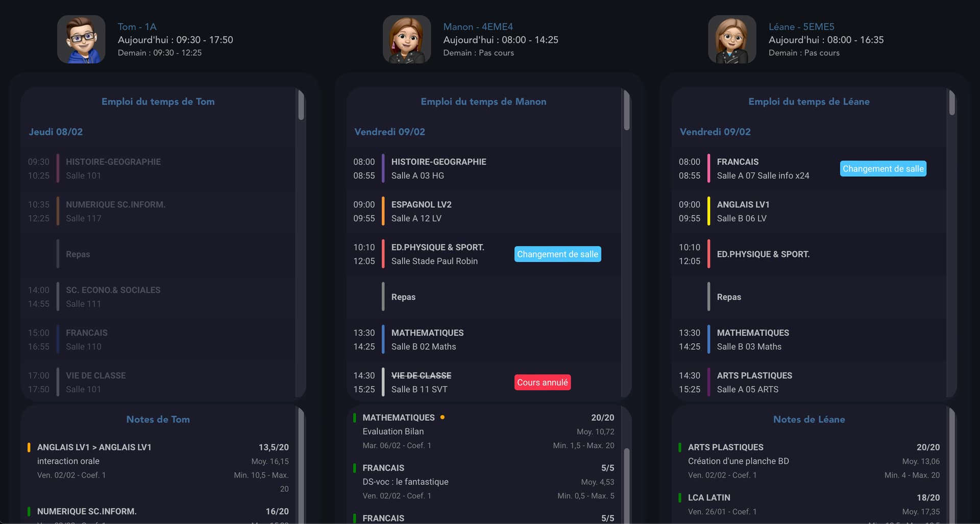Screen dimensions: 980x524
Task: Click the scrollbar of Léane's timetable
Action: pos(952,103)
